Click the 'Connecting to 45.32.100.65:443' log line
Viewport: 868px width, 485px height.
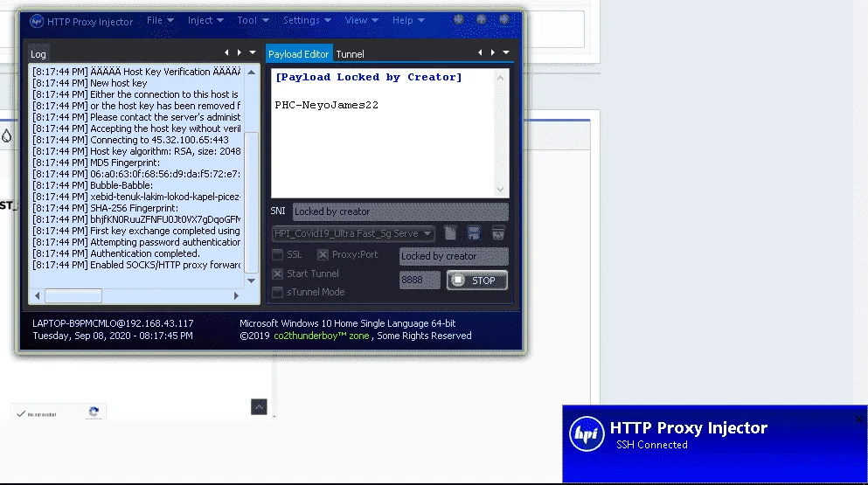point(130,140)
